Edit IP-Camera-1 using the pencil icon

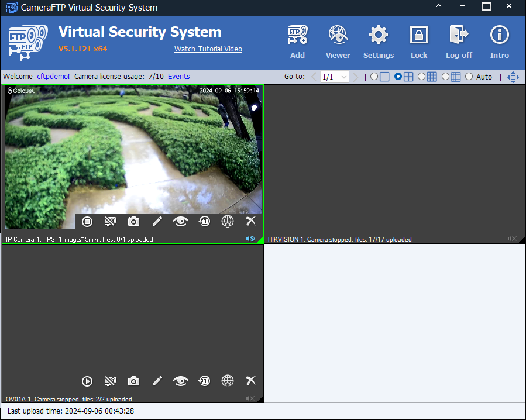(x=157, y=221)
